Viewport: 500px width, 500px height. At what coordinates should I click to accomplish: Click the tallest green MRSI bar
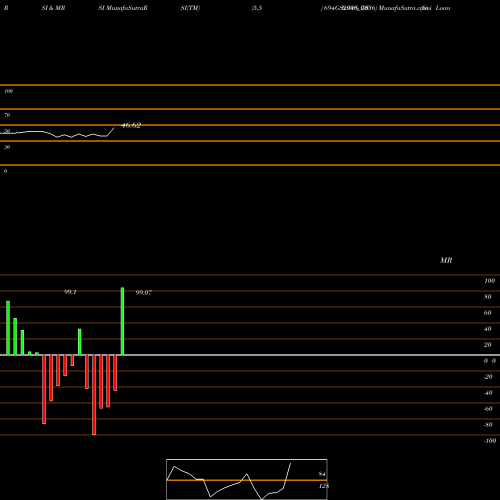pyautogui.click(x=122, y=321)
